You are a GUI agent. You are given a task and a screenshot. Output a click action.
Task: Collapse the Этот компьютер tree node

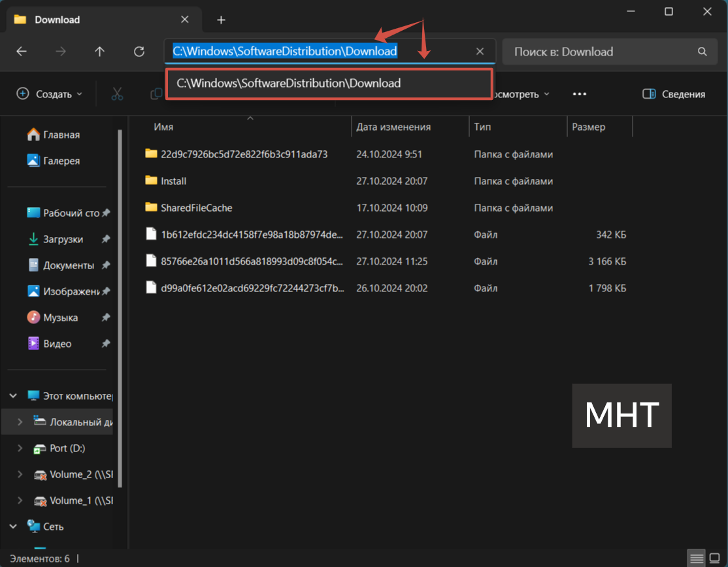tap(13, 396)
